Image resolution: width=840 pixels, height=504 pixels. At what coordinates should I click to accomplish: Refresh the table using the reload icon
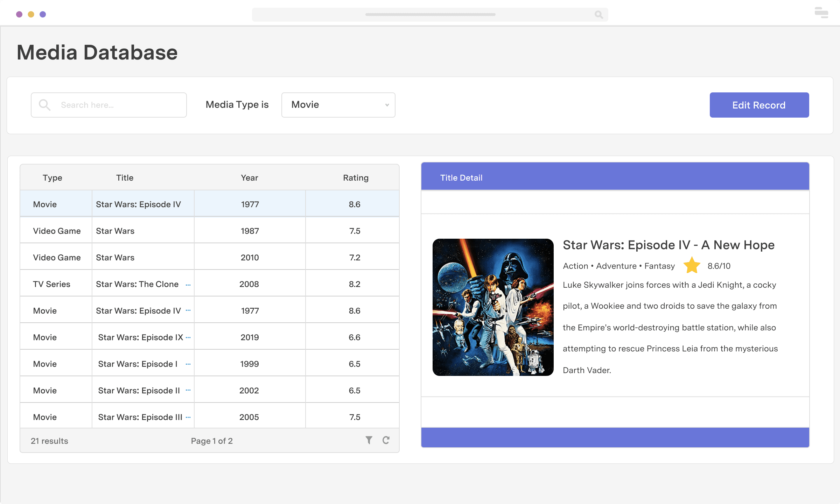(x=386, y=440)
